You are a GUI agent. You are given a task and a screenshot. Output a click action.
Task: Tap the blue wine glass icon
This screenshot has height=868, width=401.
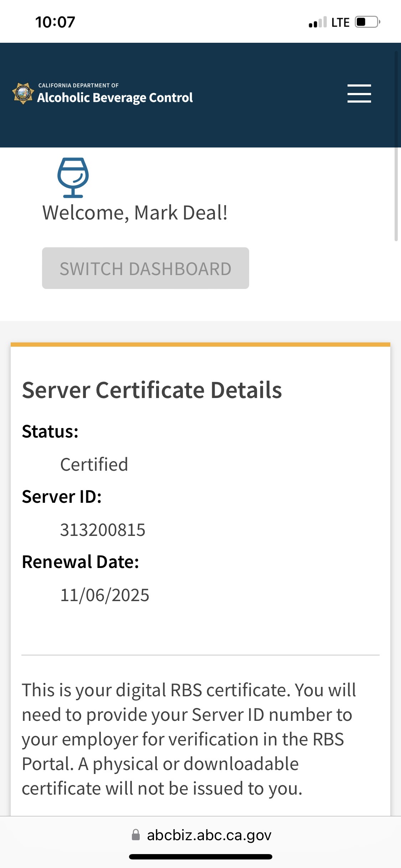tap(73, 177)
